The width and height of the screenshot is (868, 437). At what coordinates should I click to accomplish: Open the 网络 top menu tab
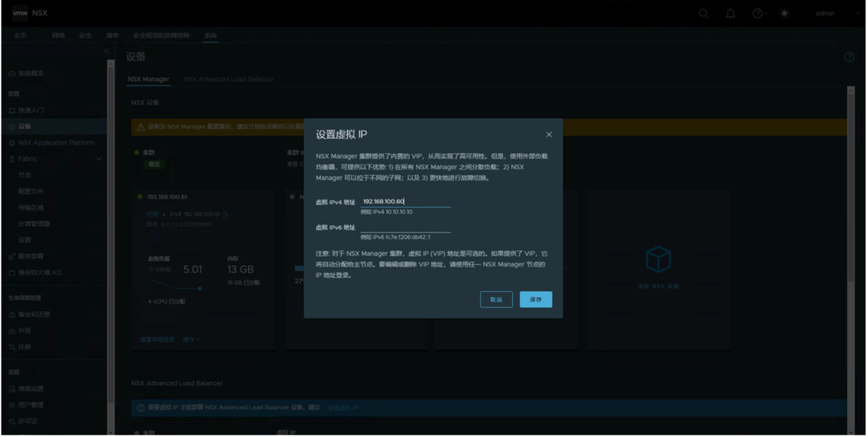(58, 36)
